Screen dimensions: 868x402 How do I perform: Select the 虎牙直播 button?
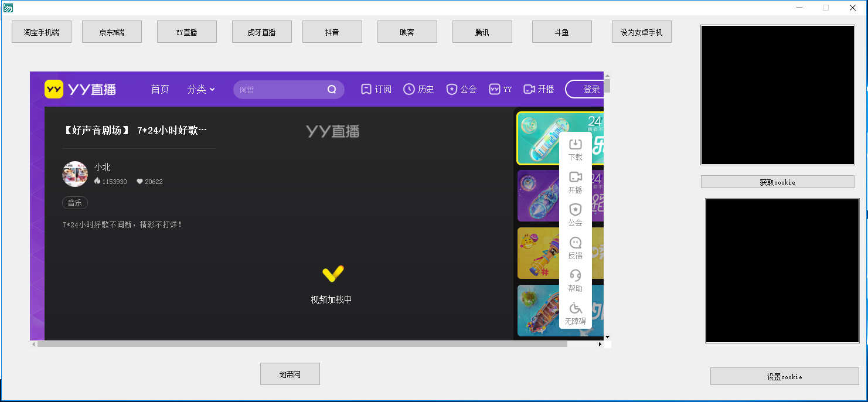click(261, 32)
